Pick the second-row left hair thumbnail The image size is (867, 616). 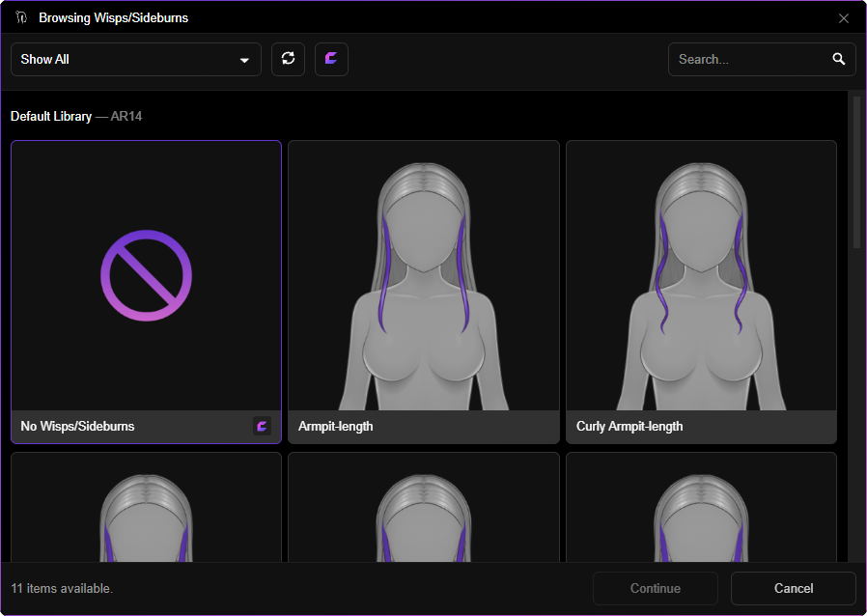pos(146,507)
